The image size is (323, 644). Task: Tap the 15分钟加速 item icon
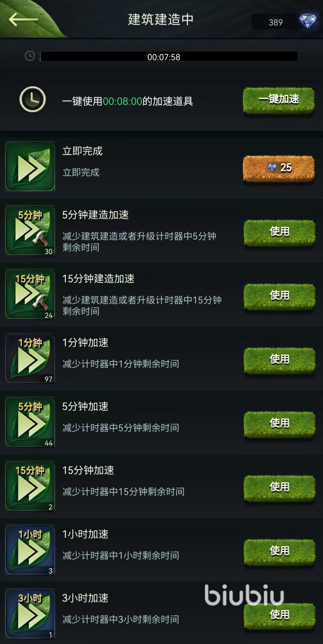(x=30, y=485)
